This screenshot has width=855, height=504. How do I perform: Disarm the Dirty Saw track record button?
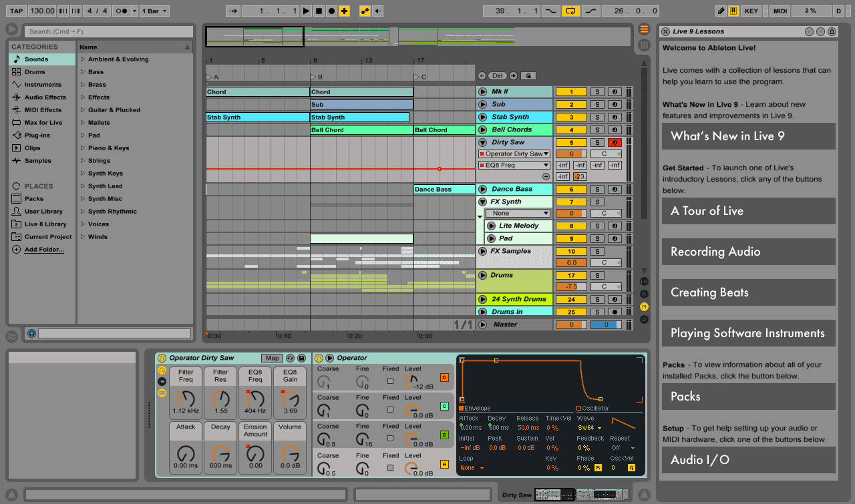[615, 143]
